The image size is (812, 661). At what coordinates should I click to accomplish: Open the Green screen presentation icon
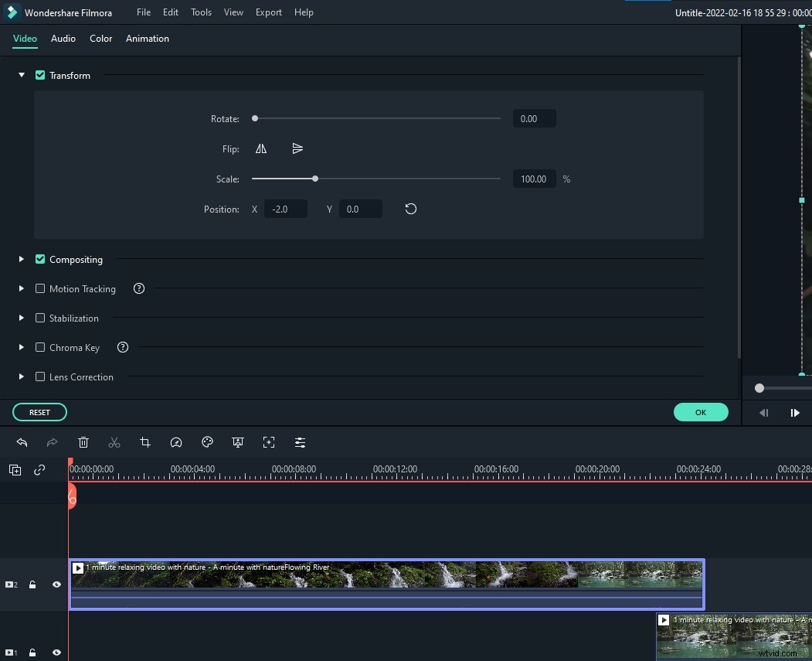tap(238, 442)
